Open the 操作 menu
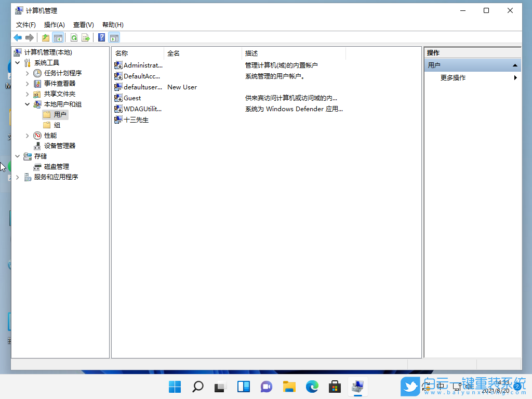The width and height of the screenshot is (532, 399). (x=55, y=24)
